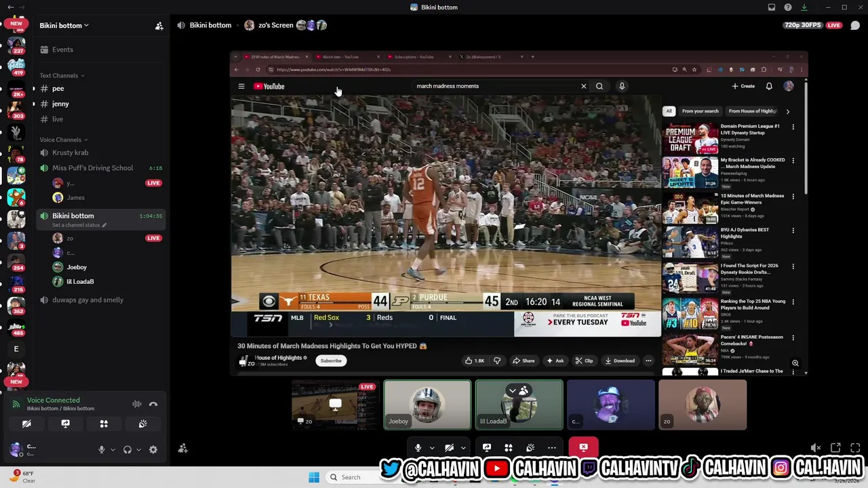The width and height of the screenshot is (868, 488).
Task: Join the Krusty krab voice channel
Action: (70, 152)
